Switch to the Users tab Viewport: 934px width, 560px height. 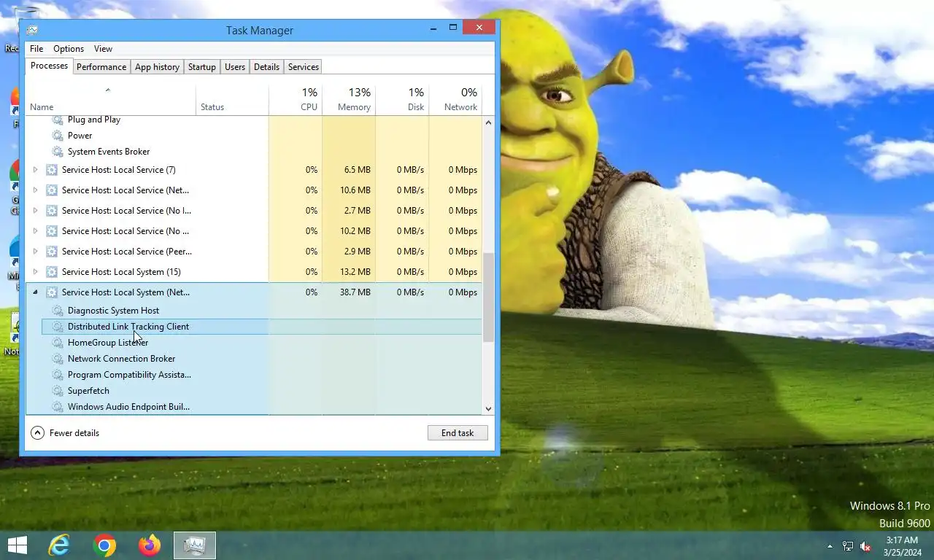point(235,67)
